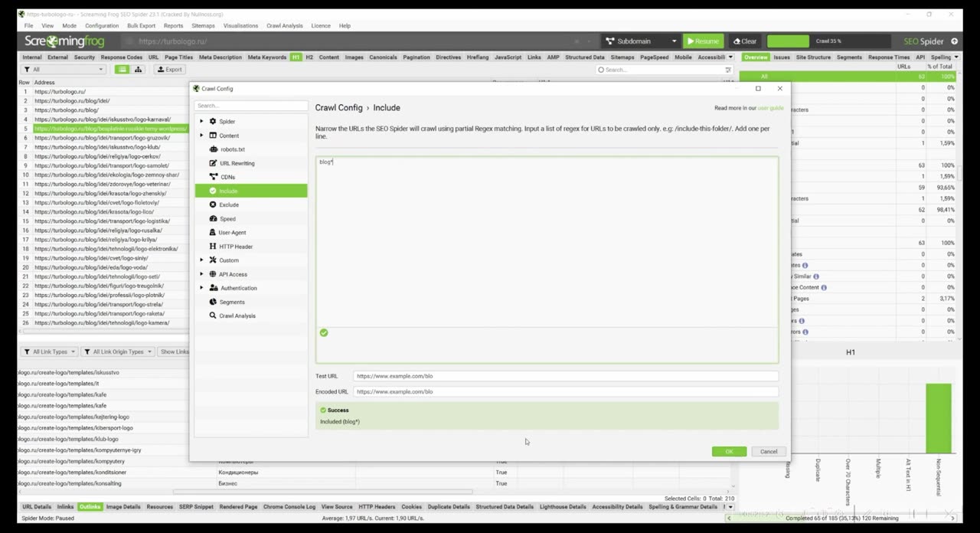Viewport: 980px width, 533px height.
Task: Expand the Spider tree node
Action: [x=201, y=122]
